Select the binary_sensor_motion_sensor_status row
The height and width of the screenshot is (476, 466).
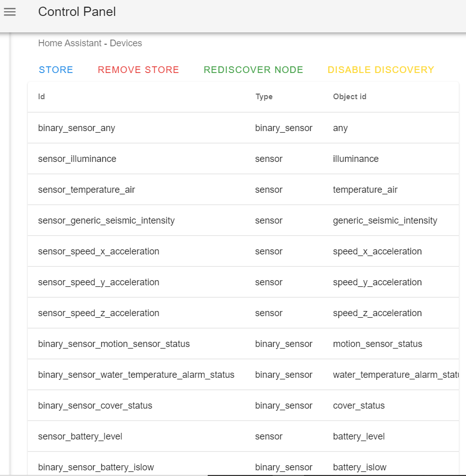tap(114, 344)
